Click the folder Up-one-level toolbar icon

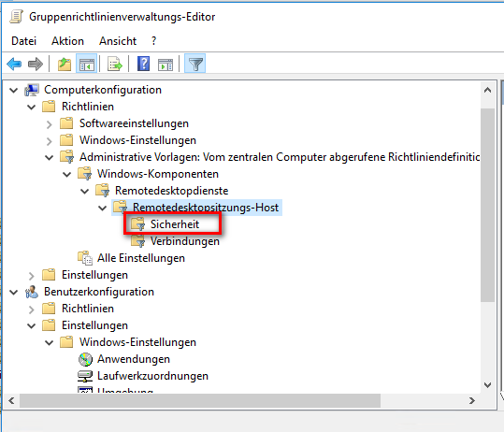(65, 64)
